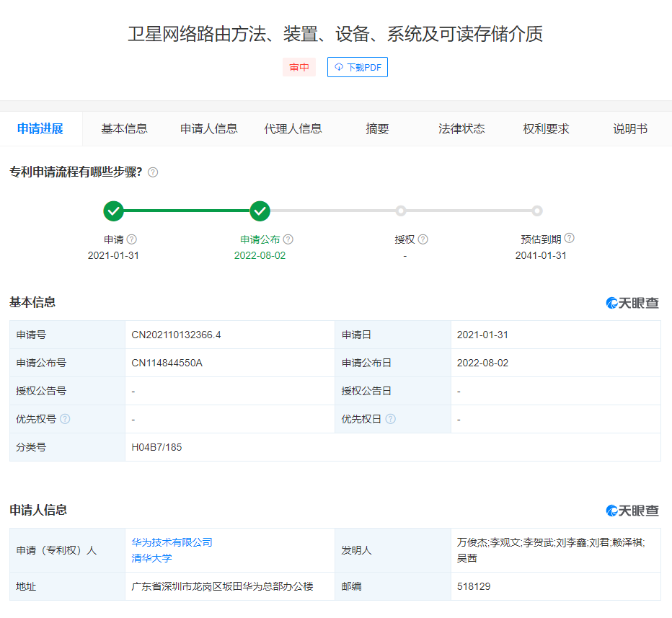Click the 天眼查 logo in 申请人信息 section
672x618 pixels.
632,511
